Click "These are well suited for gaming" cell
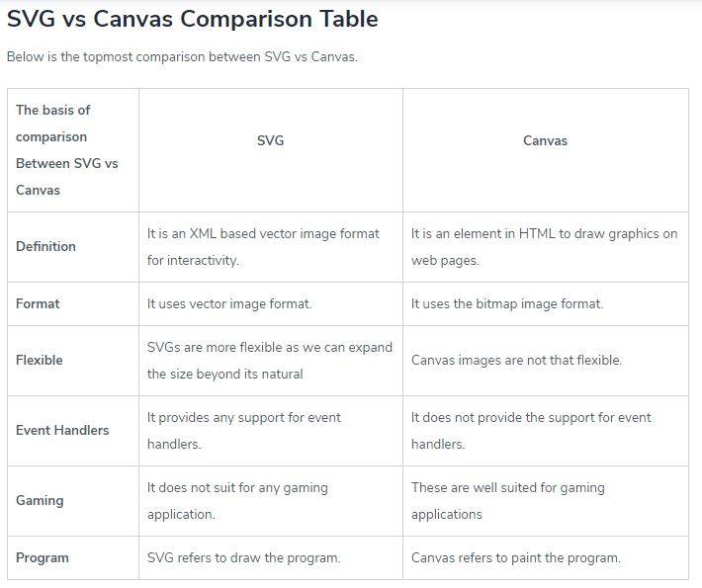This screenshot has height=588, width=702. pos(508,501)
